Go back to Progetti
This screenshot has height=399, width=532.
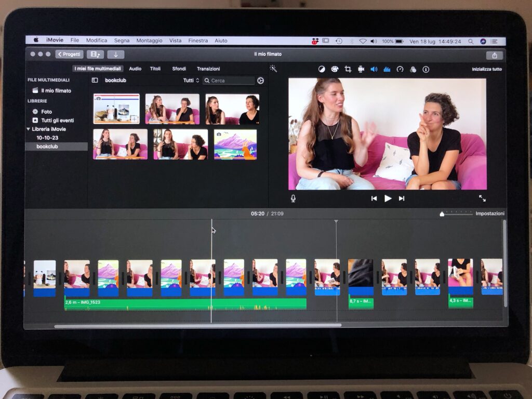(69, 54)
